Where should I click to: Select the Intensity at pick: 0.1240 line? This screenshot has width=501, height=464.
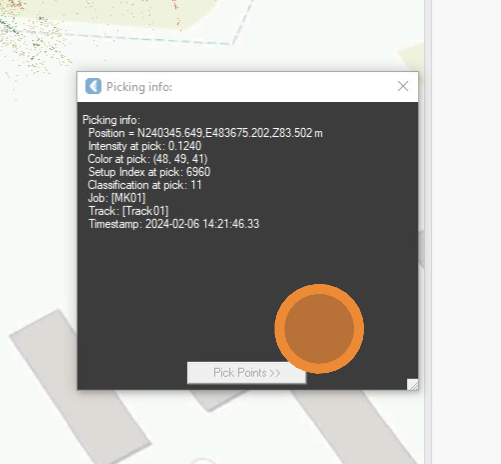pyautogui.click(x=145, y=146)
